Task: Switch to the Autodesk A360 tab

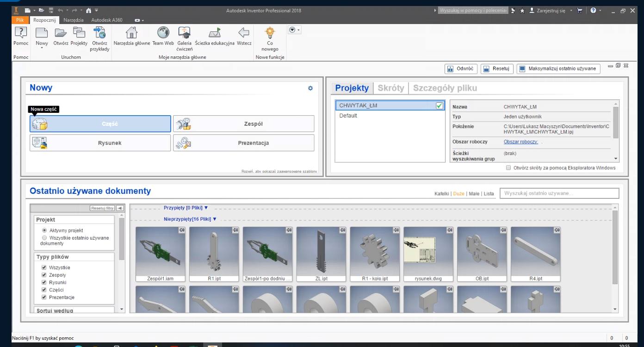Action: click(107, 20)
